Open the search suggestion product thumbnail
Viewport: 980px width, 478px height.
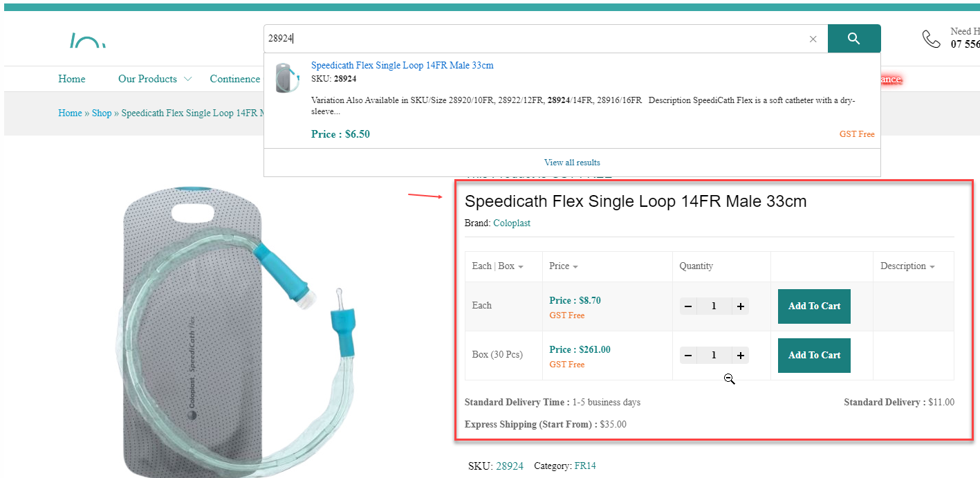point(286,77)
